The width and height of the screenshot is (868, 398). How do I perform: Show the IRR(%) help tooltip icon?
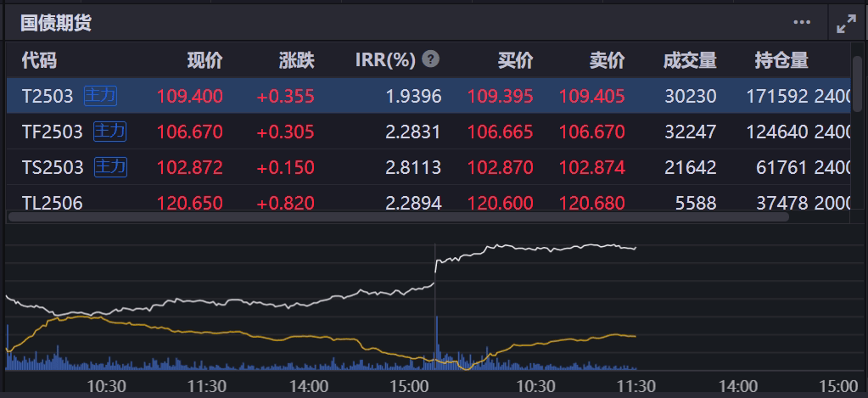click(431, 59)
